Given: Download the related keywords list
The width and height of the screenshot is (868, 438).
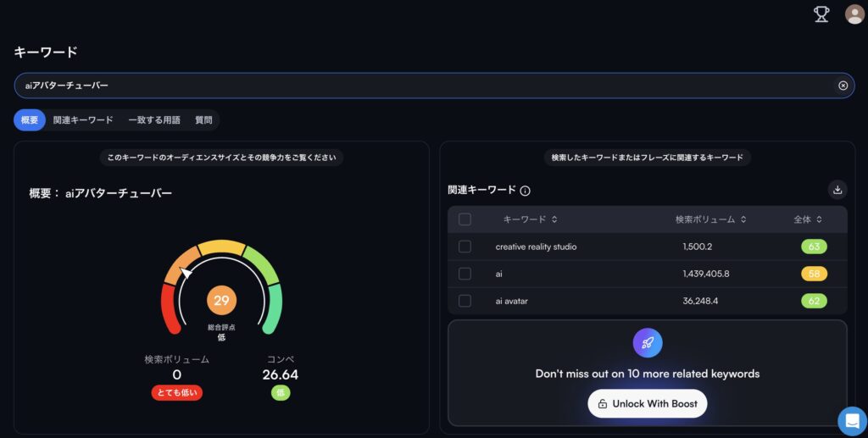Looking at the screenshot, I should pyautogui.click(x=837, y=190).
